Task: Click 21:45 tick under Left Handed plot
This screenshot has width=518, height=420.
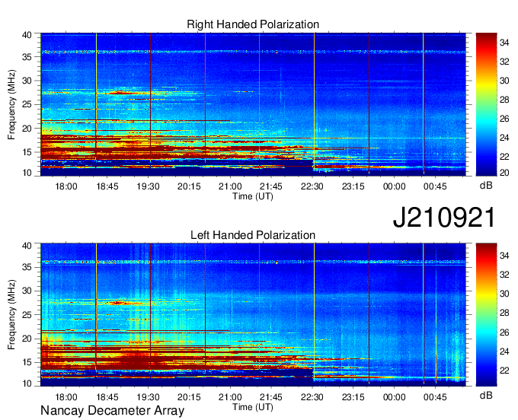Action: 271,397
